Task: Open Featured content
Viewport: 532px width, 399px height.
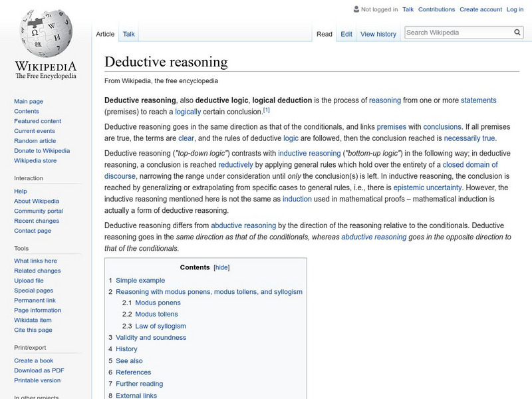Action: point(38,121)
